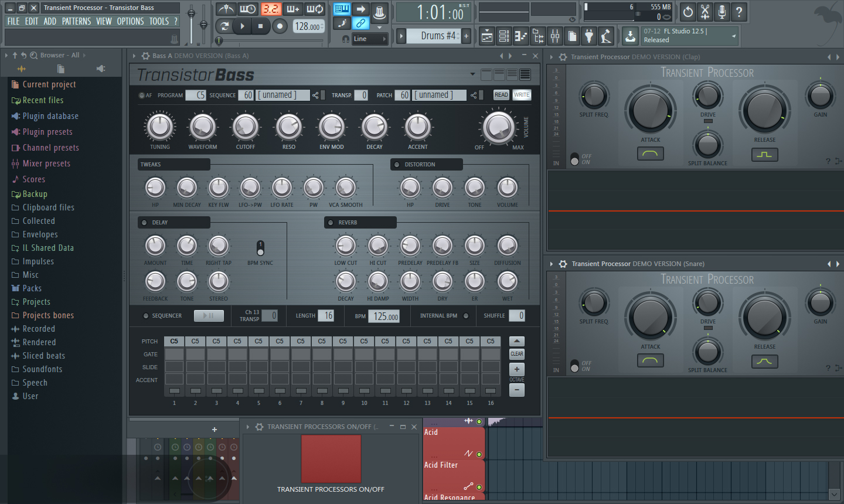This screenshot has height=504, width=844.
Task: Open the playlist window icon
Action: (487, 36)
